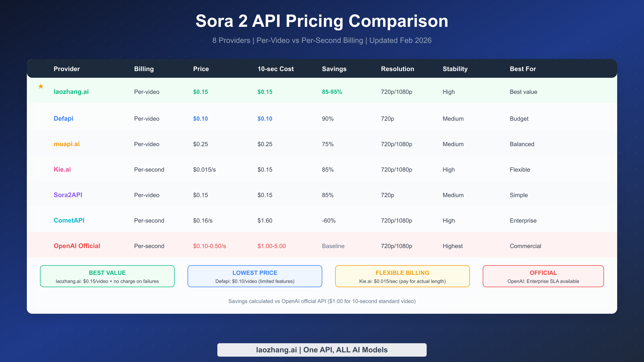Screen dimensions: 644x362
Task: Open the Defapi provider link
Action: tap(63, 118)
